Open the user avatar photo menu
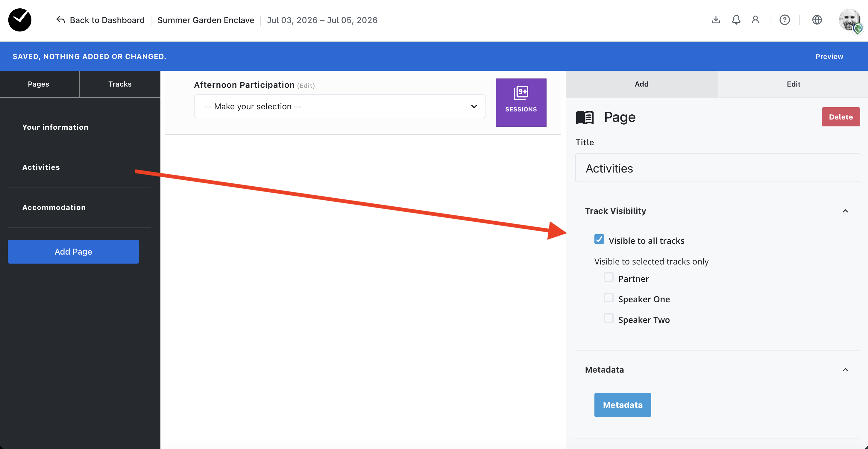The image size is (868, 449). coord(849,20)
